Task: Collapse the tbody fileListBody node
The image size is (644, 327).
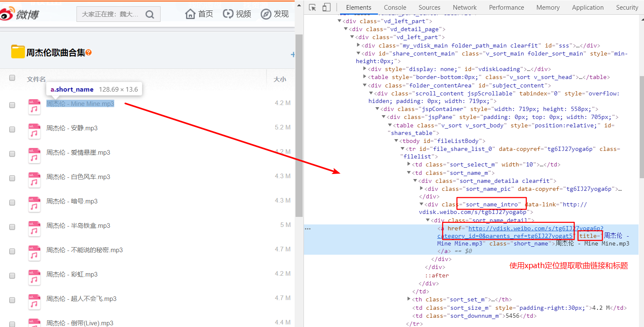Action: point(396,141)
